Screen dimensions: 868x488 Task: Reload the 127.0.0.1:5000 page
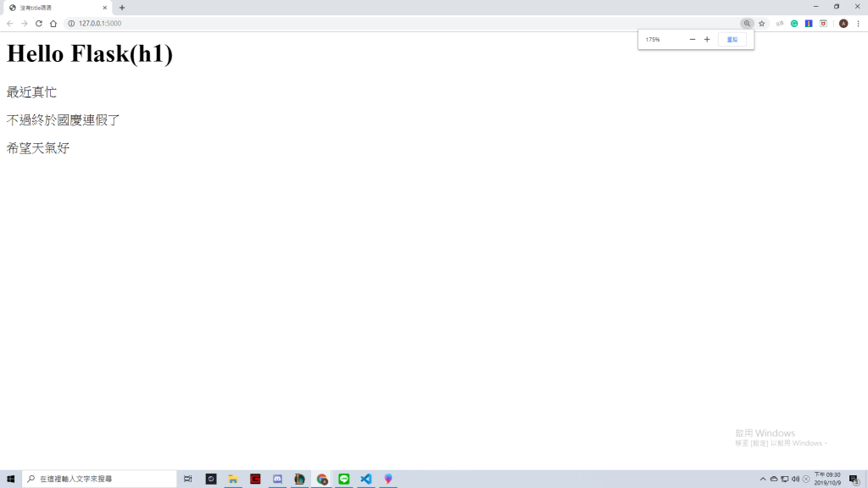[x=39, y=23]
